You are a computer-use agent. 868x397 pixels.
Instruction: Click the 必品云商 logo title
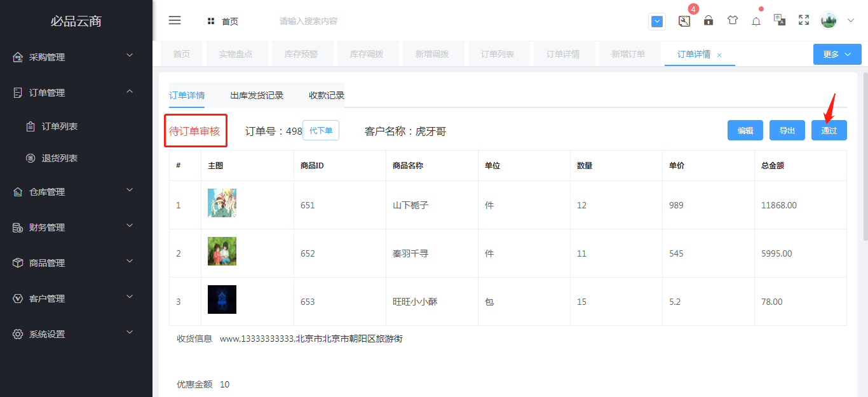tap(76, 21)
